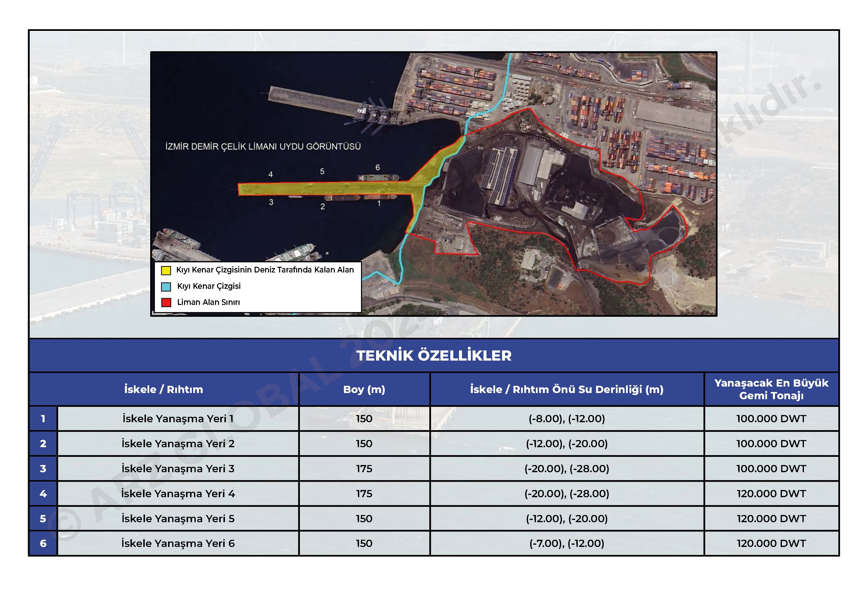Viewport: 868px width, 614px height.
Task: Click depth '(-12.00), (-20.00)' in row 5
Action: (x=567, y=519)
